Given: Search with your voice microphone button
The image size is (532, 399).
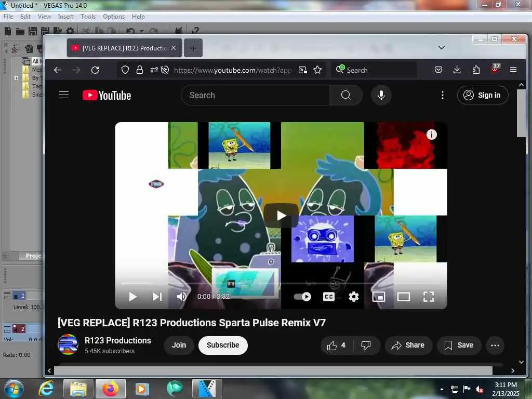Looking at the screenshot, I should coord(381,95).
